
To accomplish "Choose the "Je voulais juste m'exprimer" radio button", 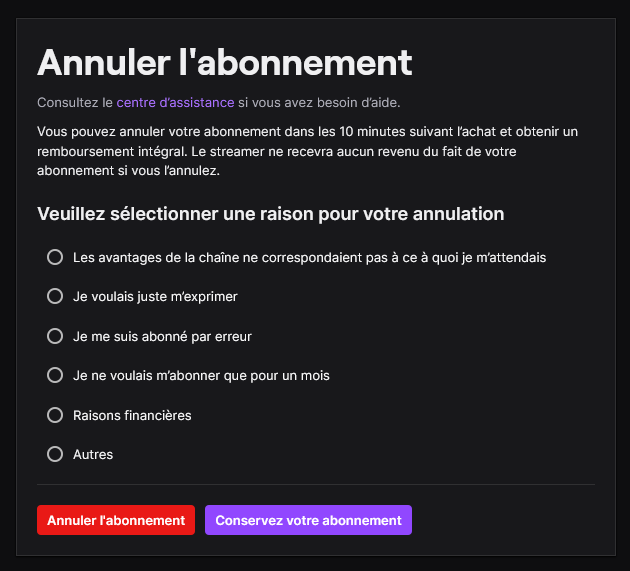I will point(56,296).
